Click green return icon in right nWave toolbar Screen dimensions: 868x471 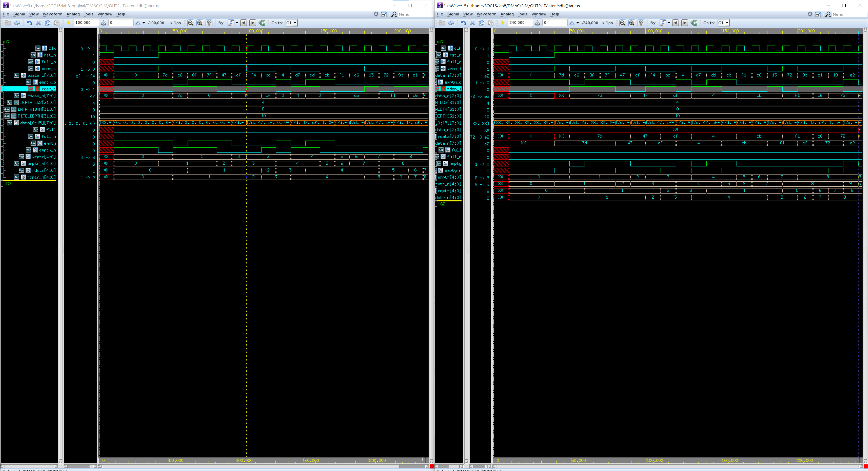(x=694, y=23)
